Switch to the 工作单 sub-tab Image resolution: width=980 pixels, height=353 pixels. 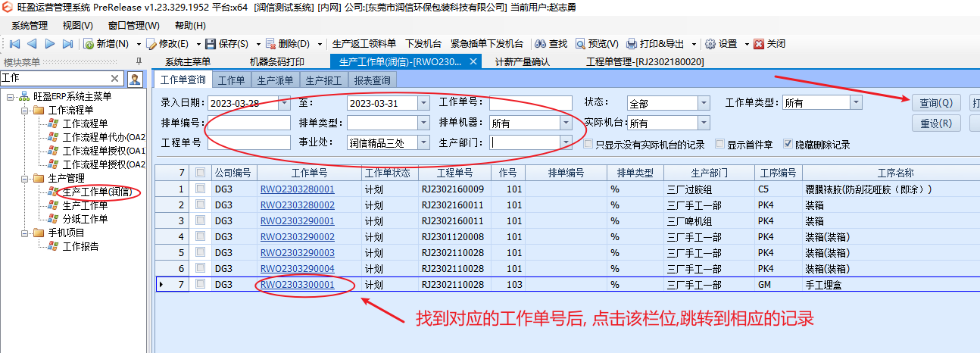[x=231, y=80]
